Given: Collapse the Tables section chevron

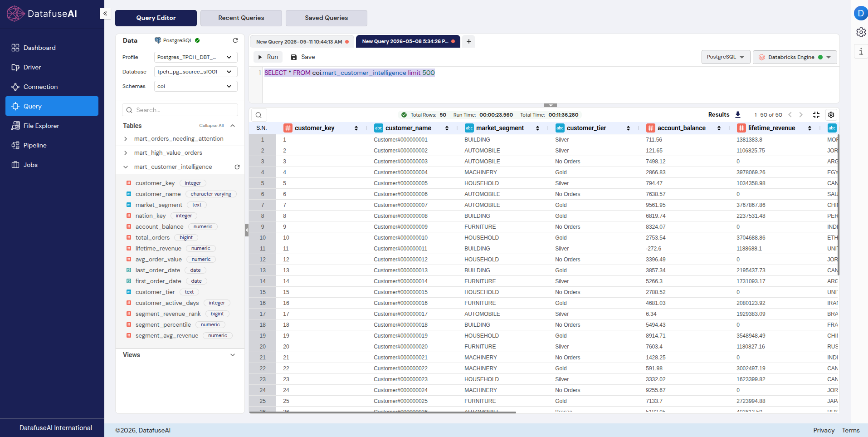Looking at the screenshot, I should [233, 126].
